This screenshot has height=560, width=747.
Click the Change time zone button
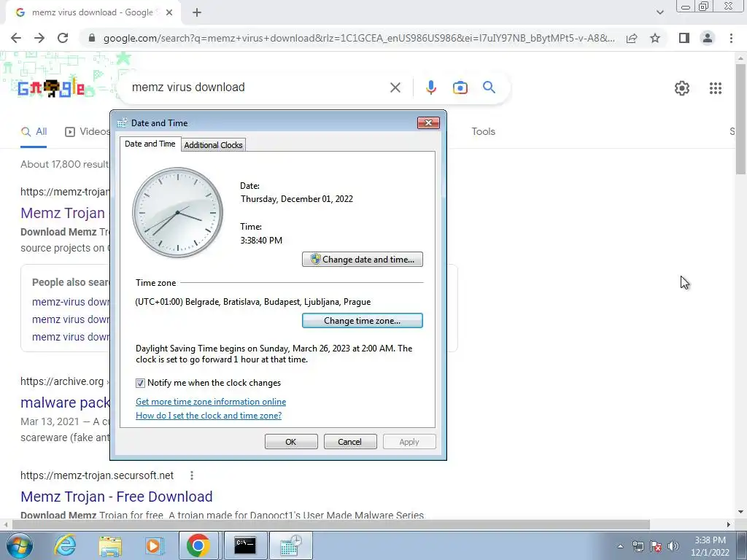(x=363, y=321)
